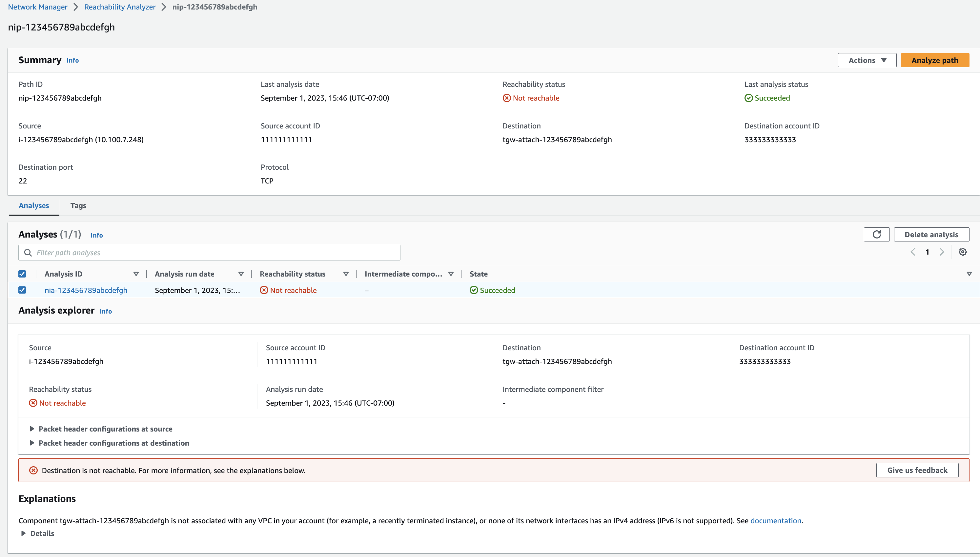Viewport: 980px width, 557px height.
Task: Uncheck the nia-123456789abcdefgh row checkbox
Action: click(x=22, y=290)
